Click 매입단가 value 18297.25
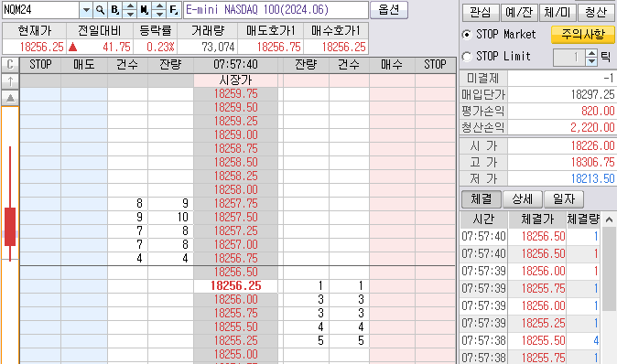 (x=561, y=95)
